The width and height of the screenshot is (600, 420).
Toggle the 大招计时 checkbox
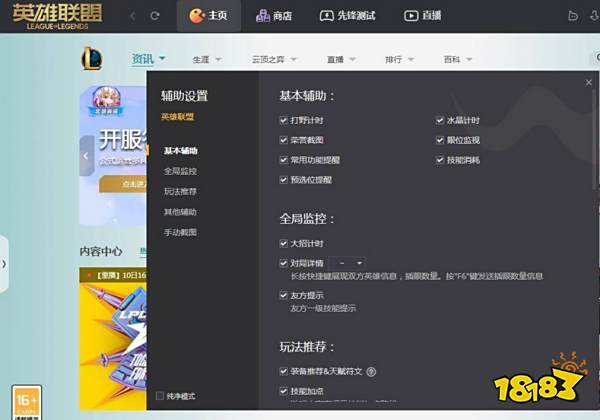tap(284, 243)
